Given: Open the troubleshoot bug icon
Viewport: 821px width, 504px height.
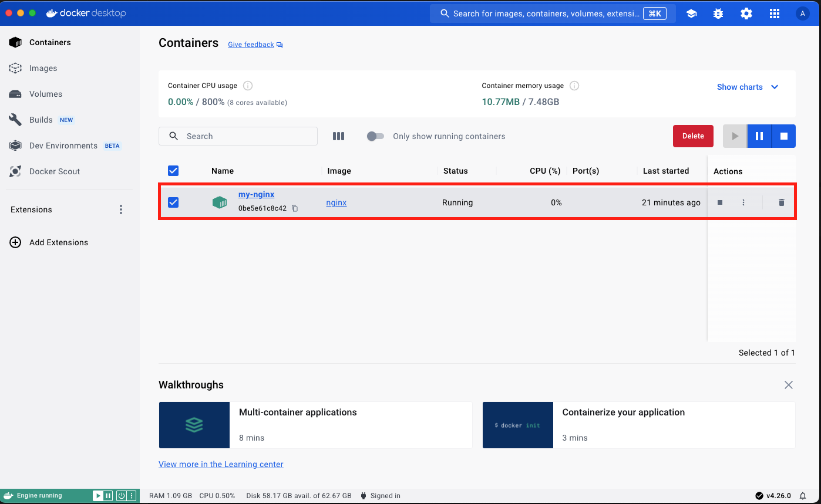Looking at the screenshot, I should tap(718, 13).
